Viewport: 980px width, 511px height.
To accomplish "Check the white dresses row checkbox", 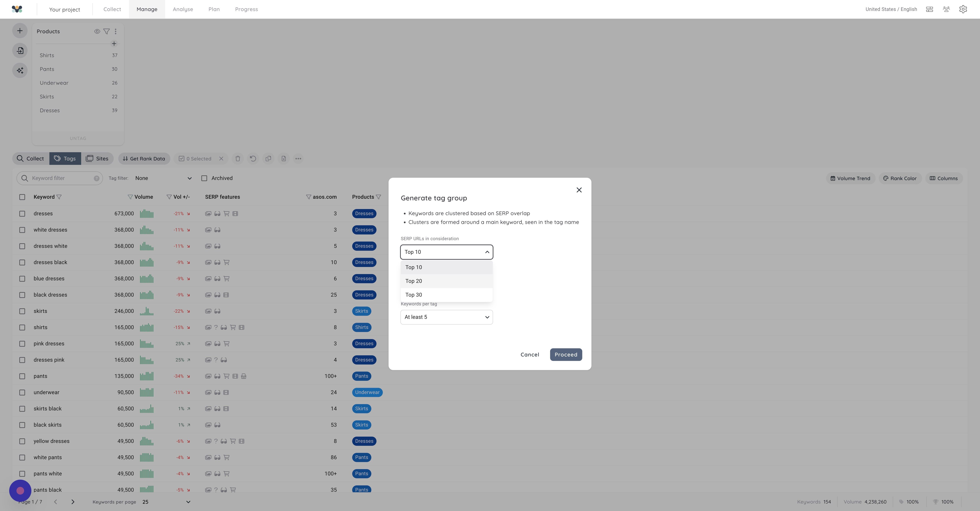I will click(22, 230).
